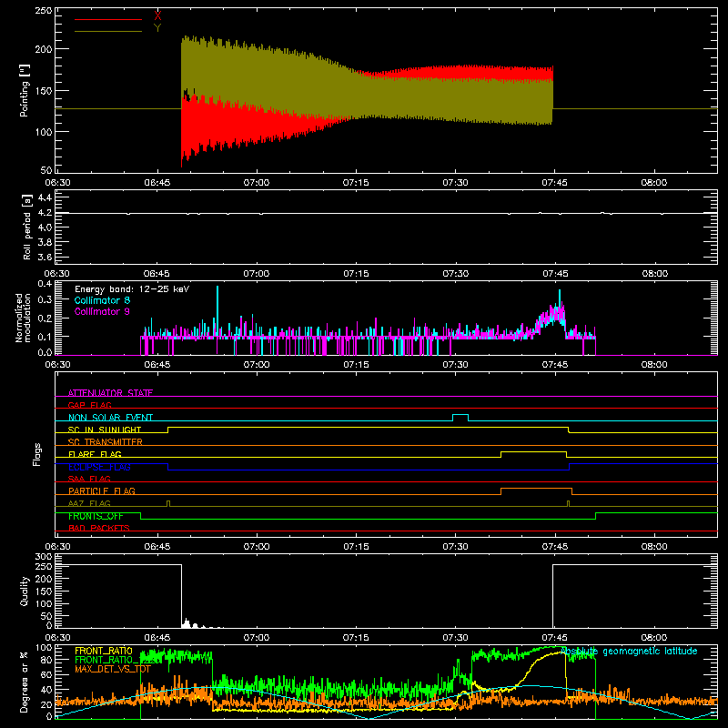The width and height of the screenshot is (728, 728).
Task: Click the red X legend line
Action: click(x=108, y=19)
